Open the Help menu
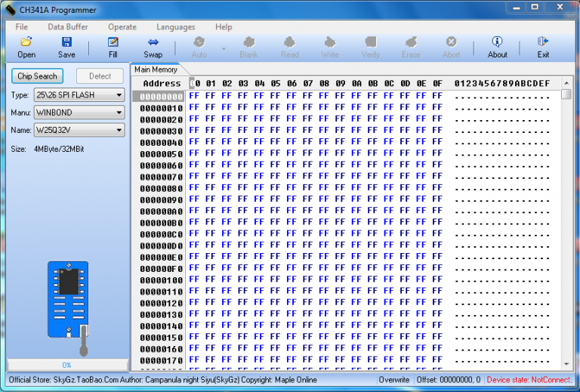The image size is (580, 392). click(224, 27)
